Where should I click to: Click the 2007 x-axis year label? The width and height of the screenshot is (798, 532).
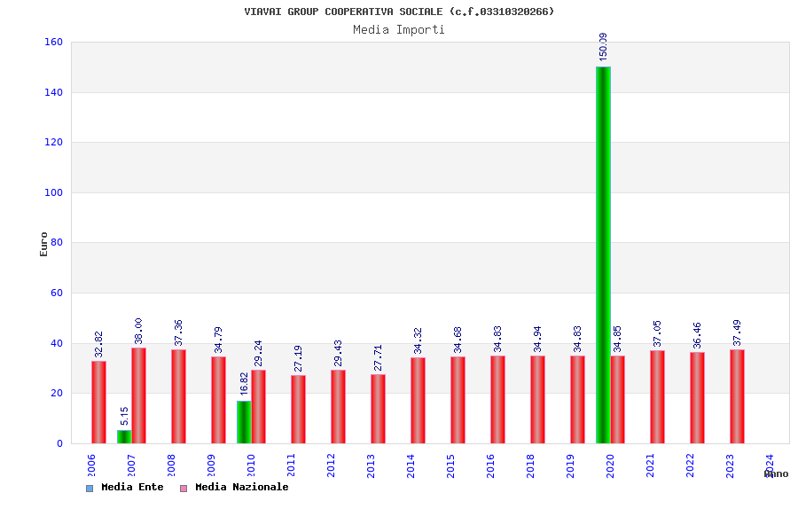coord(131,465)
